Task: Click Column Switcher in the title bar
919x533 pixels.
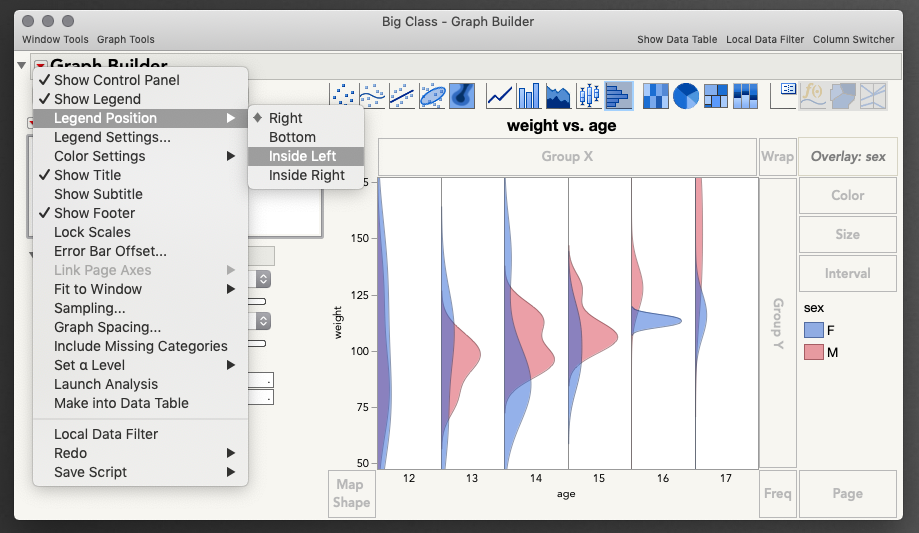Action: (853, 39)
